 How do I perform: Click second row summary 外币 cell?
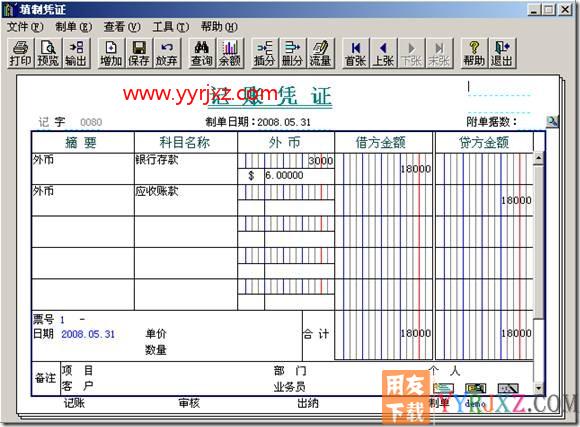[x=83, y=200]
